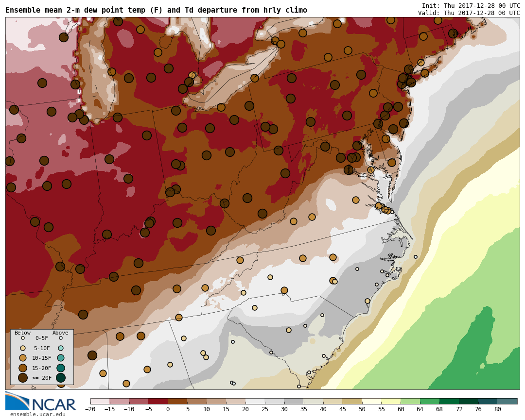
Task: Click the "0-5F" legend label
Action: pyautogui.click(x=41, y=338)
